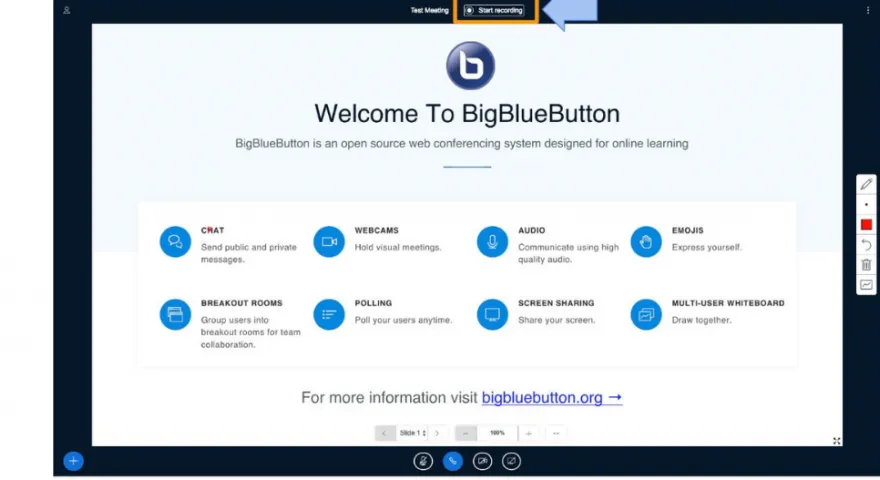Click the Breakout Rooms icon
This screenshot has height=480, width=880.
click(x=175, y=314)
